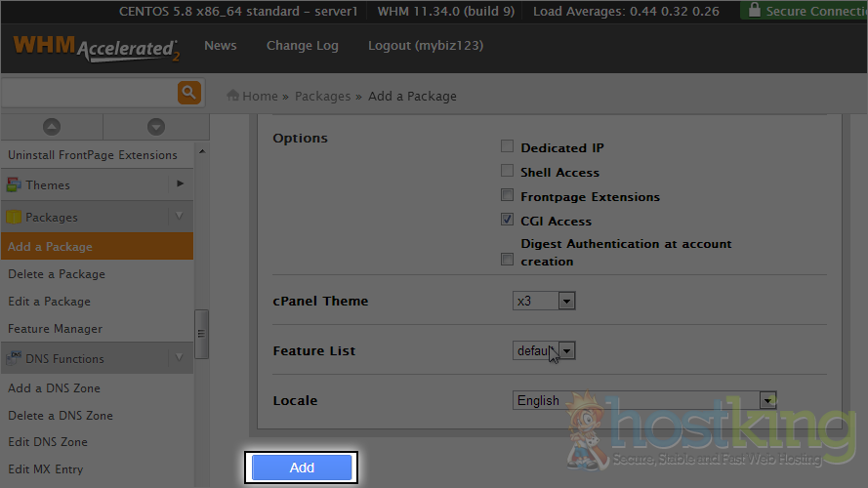The image size is (868, 488).
Task: Uncheck the CGI Access checkbox
Action: pos(507,221)
